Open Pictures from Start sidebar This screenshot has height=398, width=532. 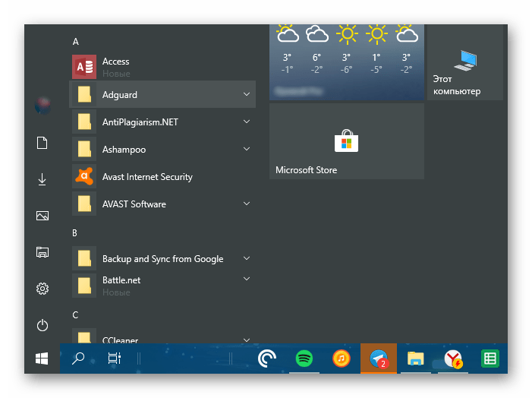42,216
